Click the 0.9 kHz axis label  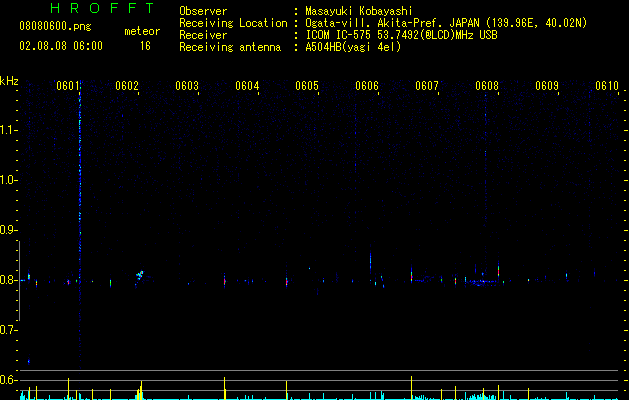click(x=8, y=230)
